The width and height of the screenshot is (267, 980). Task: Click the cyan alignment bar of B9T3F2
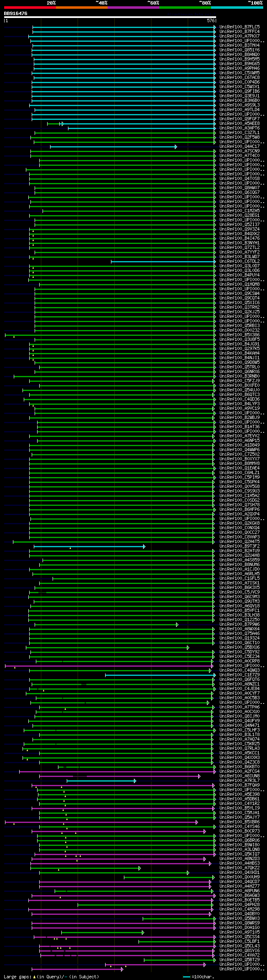[x=90, y=546]
